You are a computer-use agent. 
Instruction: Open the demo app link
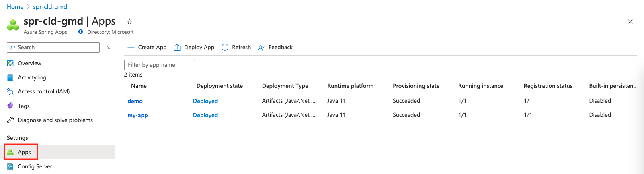click(135, 101)
